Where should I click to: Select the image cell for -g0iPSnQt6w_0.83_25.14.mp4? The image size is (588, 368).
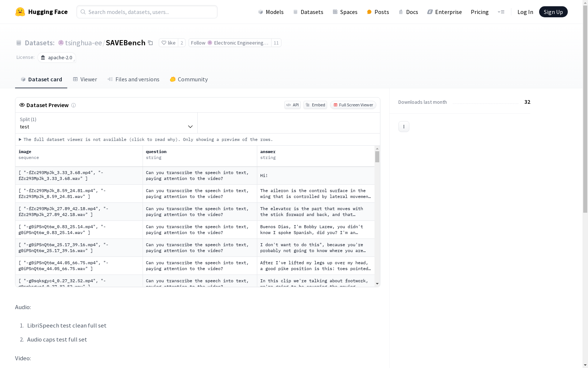79,230
